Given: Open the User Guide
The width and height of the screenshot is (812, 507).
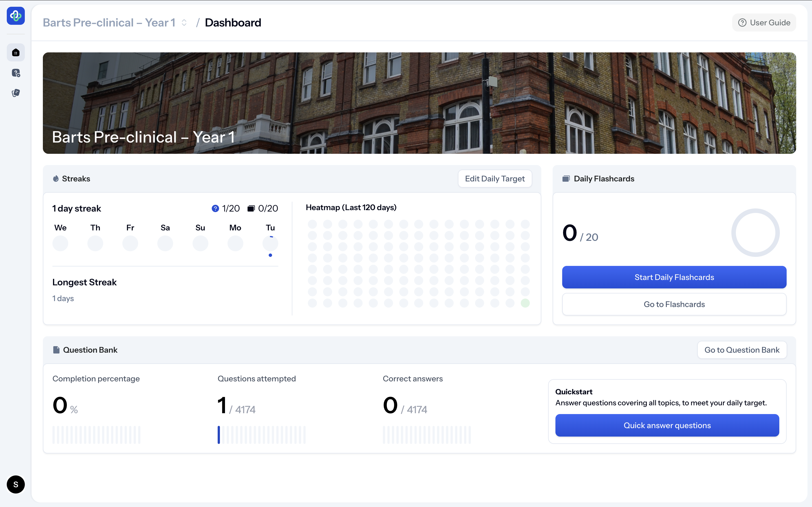Looking at the screenshot, I should (764, 23).
